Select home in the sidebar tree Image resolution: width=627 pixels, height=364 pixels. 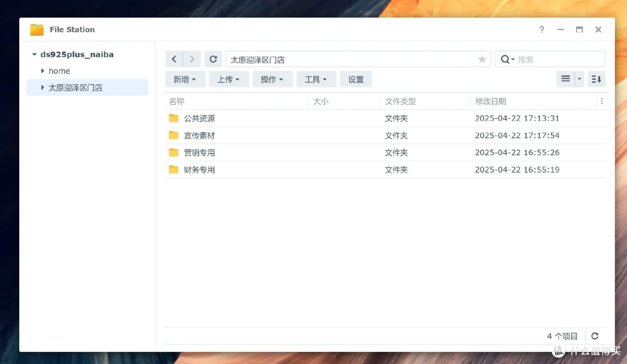tap(59, 71)
